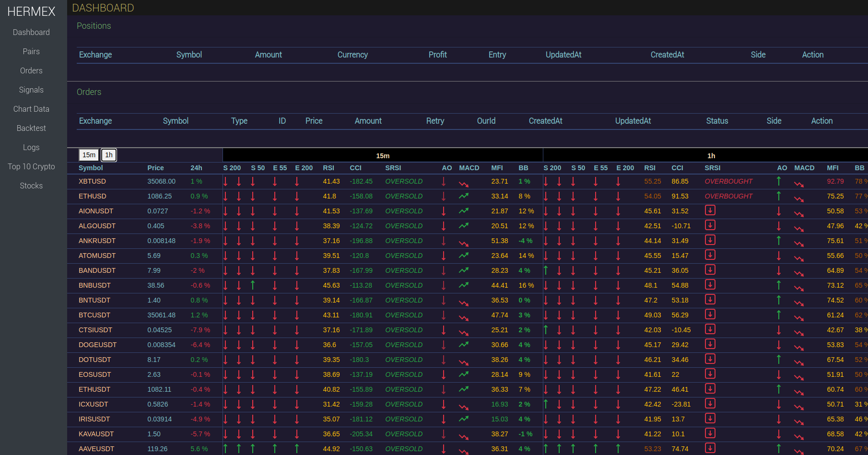Click the 1h OVERBOUGHT label in ETHUSD row

coord(728,196)
